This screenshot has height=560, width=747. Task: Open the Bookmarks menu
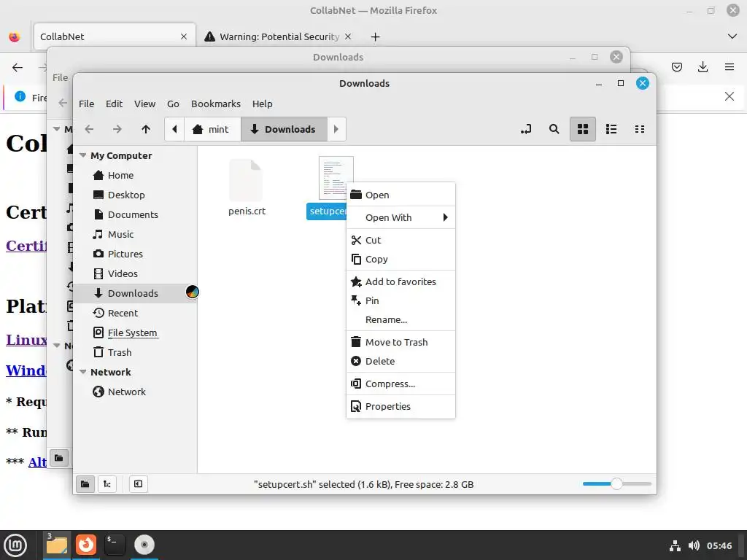[216, 104]
